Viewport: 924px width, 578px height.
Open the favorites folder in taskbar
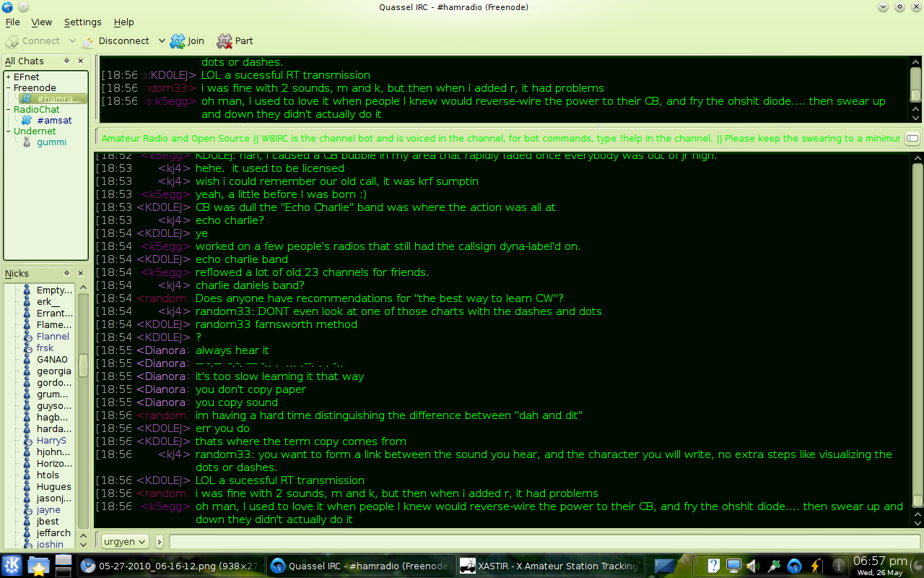38,566
